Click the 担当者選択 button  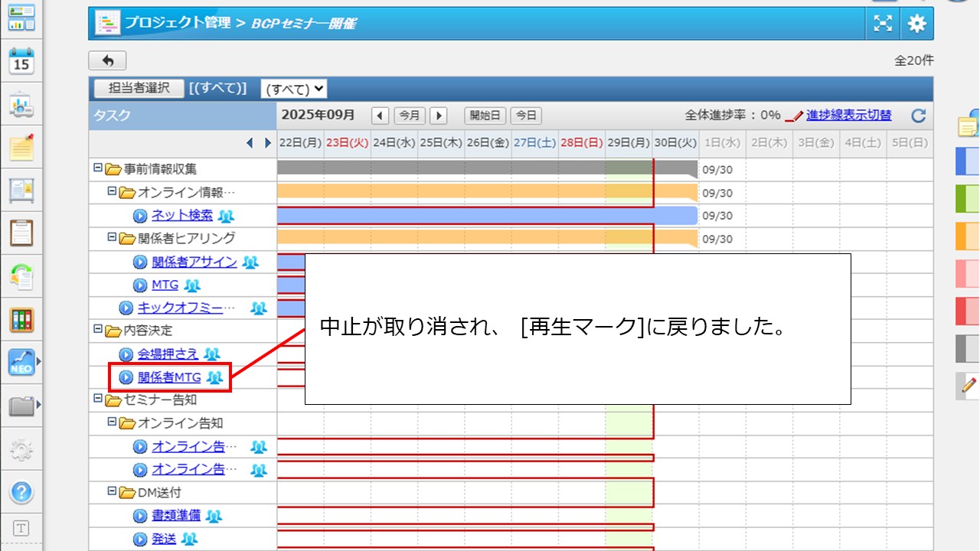click(x=139, y=89)
